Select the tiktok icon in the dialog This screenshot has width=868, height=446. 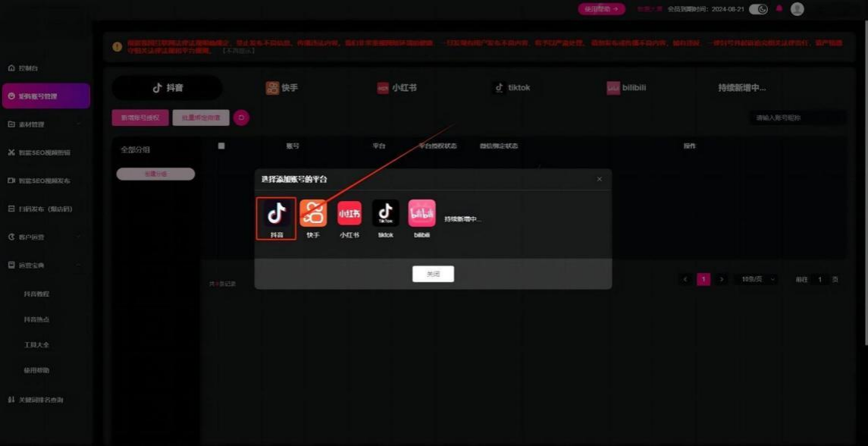coord(386,214)
